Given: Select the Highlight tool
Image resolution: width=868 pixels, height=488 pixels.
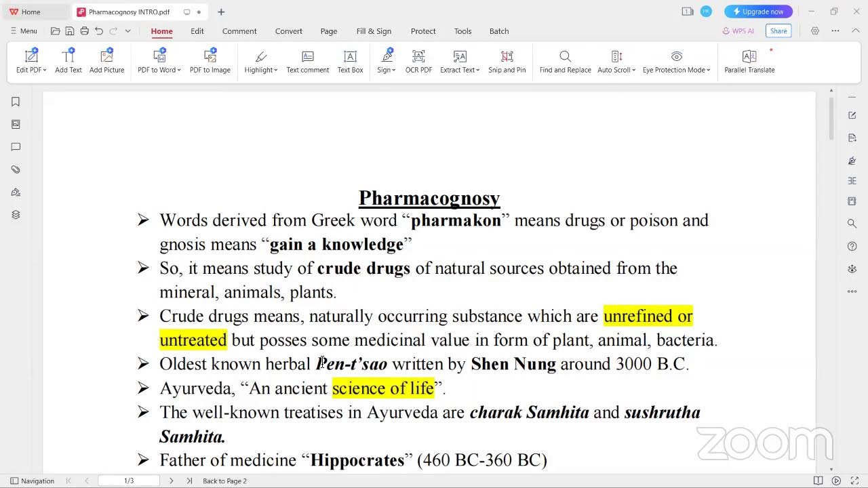Looking at the screenshot, I should tap(261, 61).
